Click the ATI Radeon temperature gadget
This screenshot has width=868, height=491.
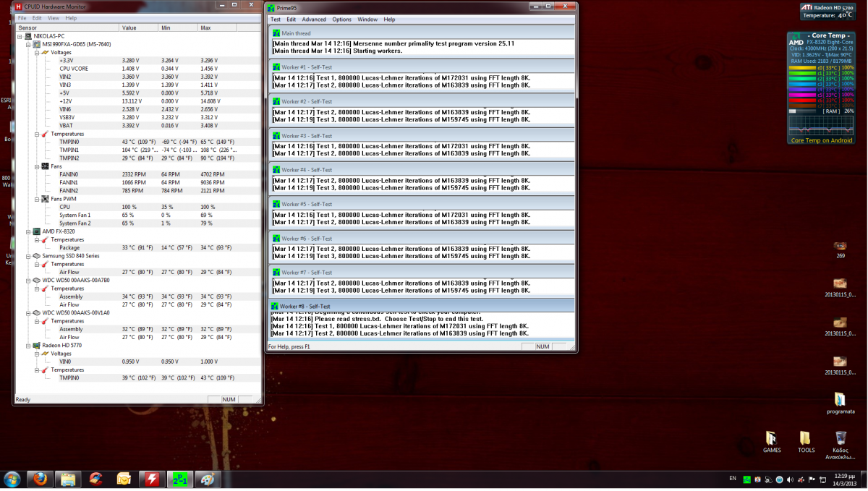(x=827, y=11)
